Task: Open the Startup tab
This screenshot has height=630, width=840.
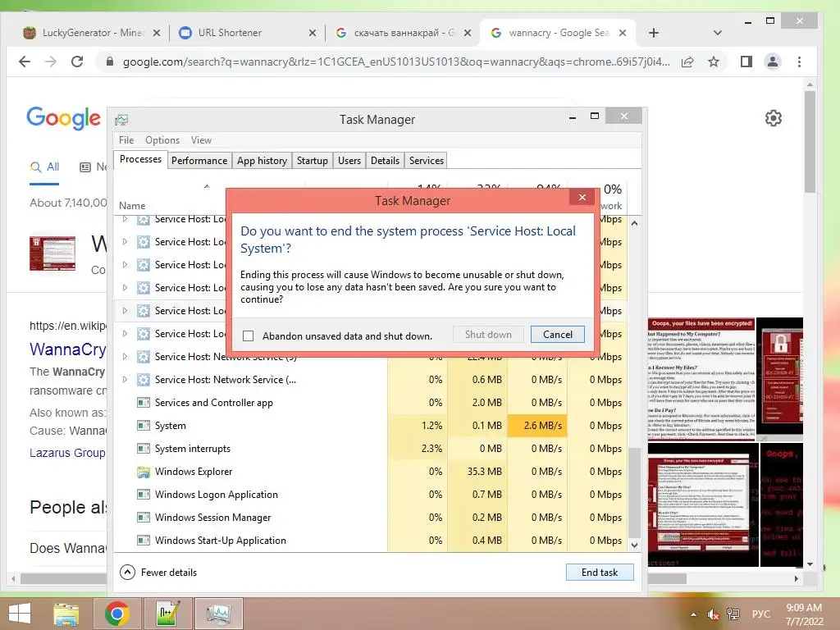Action: point(313,161)
